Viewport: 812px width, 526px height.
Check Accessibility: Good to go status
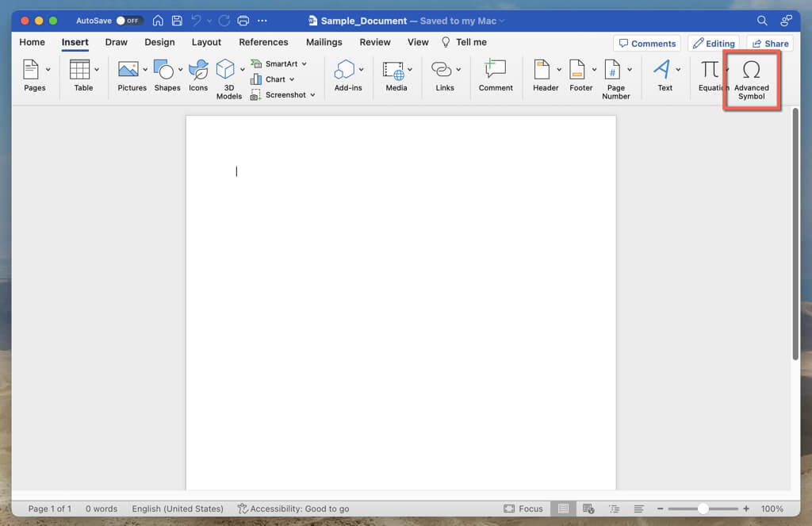click(293, 509)
